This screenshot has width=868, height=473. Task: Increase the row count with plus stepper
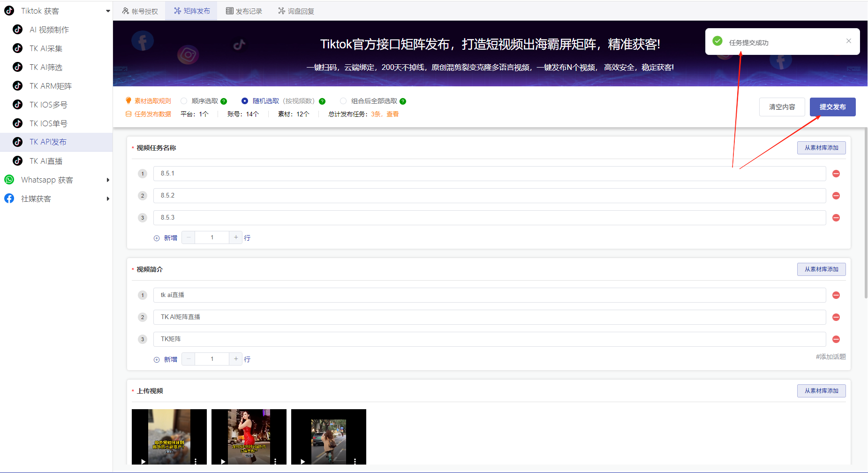[236, 237]
